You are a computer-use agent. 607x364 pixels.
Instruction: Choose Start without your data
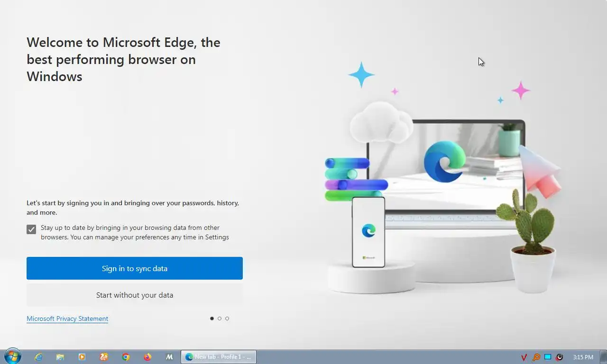(135, 295)
